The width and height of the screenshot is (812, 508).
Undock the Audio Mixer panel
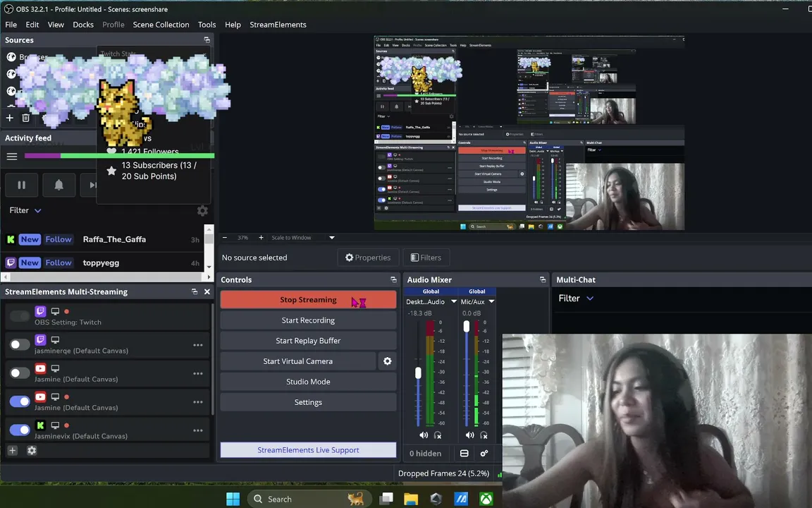click(542, 280)
